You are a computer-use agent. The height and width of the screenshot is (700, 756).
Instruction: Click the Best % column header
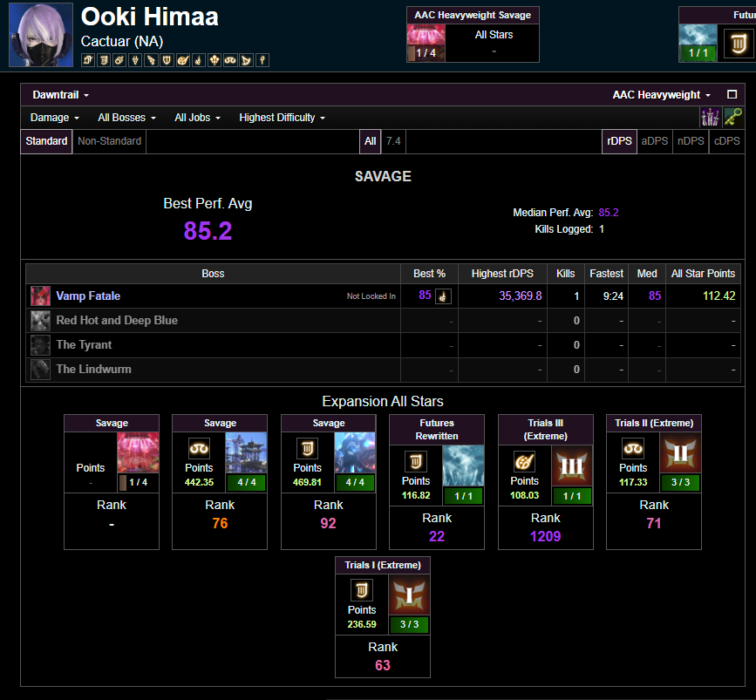[x=429, y=274]
